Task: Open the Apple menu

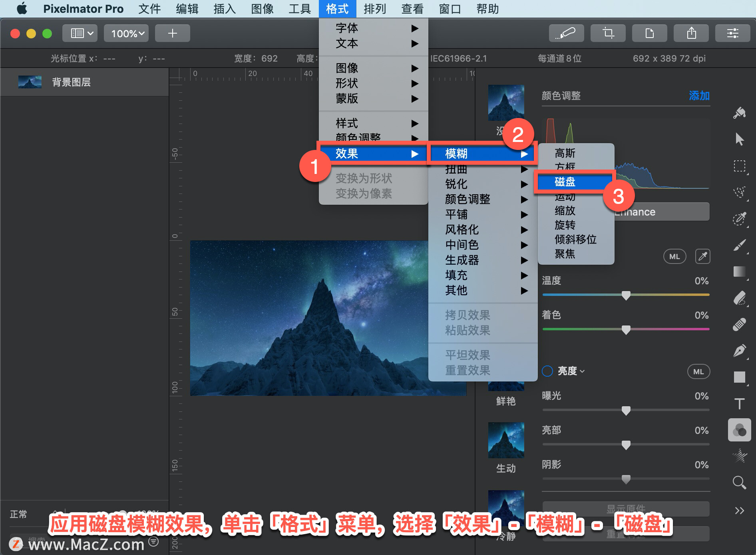Action: tap(22, 9)
